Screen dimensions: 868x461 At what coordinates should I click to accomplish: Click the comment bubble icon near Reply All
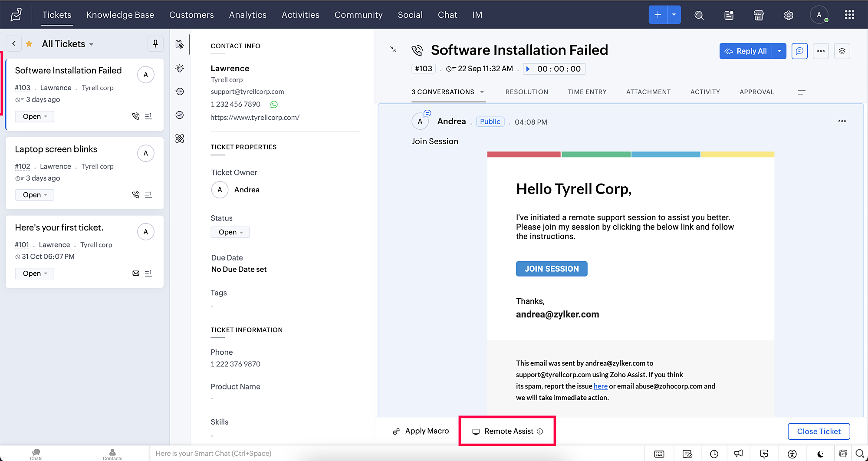799,51
